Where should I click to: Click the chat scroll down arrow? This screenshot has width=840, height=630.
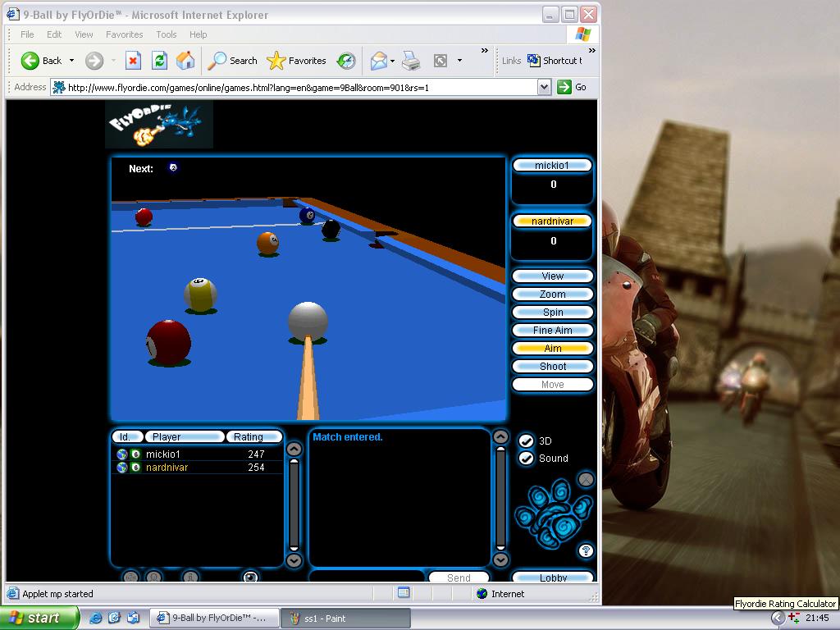(500, 559)
